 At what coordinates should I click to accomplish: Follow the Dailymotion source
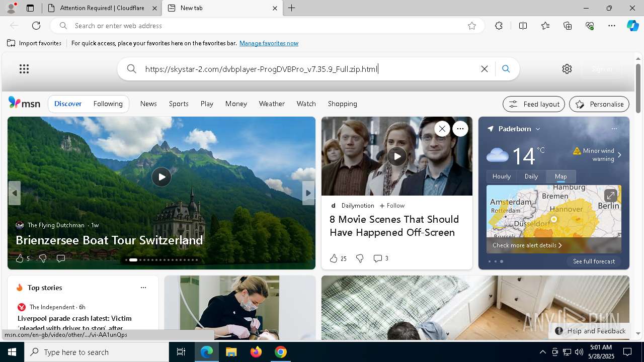tap(392, 206)
